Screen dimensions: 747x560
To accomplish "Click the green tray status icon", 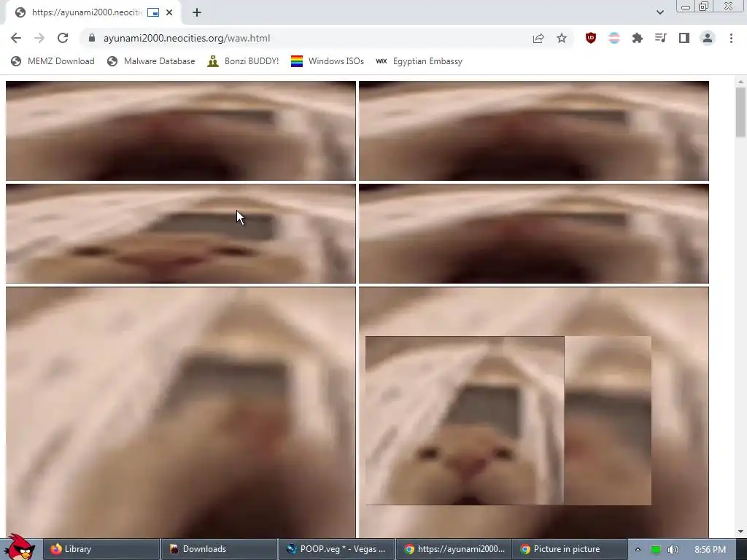I will pos(656,550).
